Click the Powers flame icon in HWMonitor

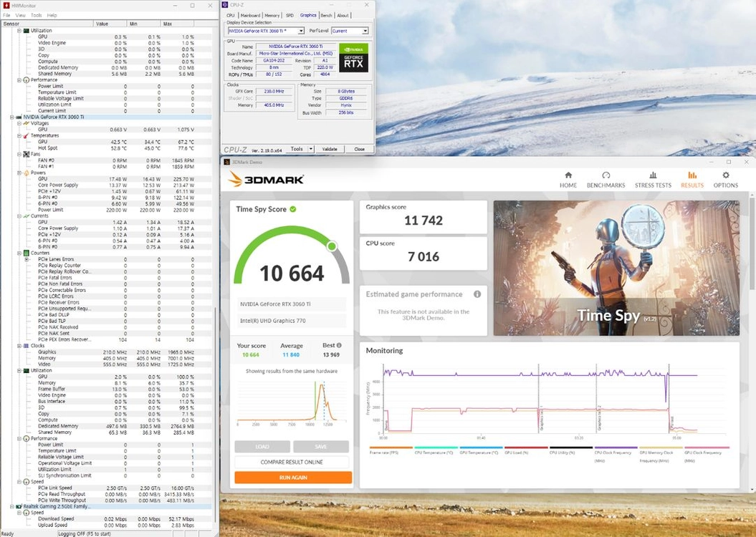[26, 173]
